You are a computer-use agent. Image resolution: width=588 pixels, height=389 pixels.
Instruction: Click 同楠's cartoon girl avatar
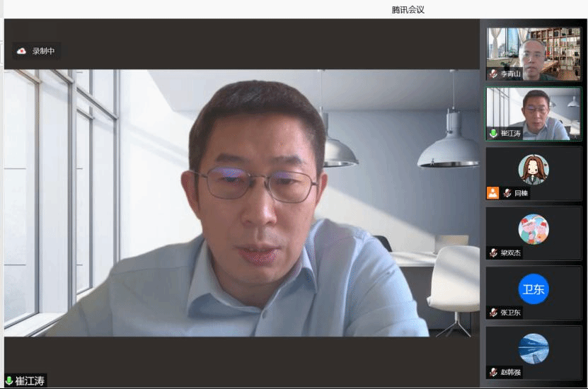click(534, 169)
